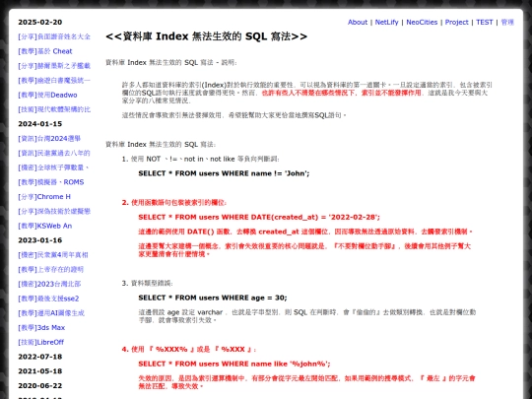Open the About link in top navigation

coord(358,22)
